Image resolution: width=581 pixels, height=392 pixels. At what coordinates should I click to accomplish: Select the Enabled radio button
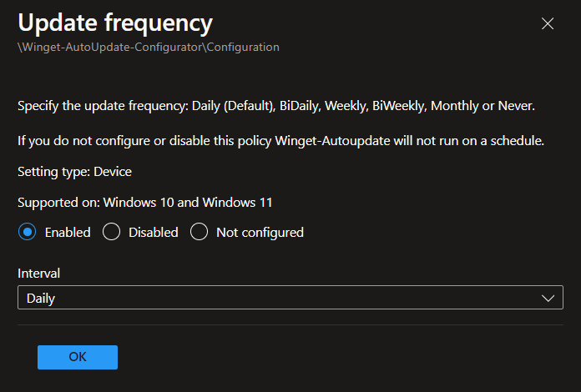(28, 233)
